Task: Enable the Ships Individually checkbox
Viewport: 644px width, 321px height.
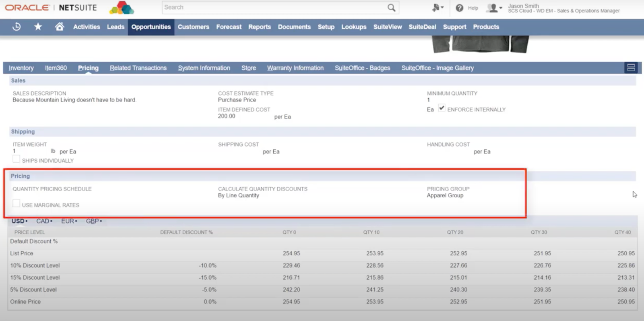Action: [x=16, y=159]
